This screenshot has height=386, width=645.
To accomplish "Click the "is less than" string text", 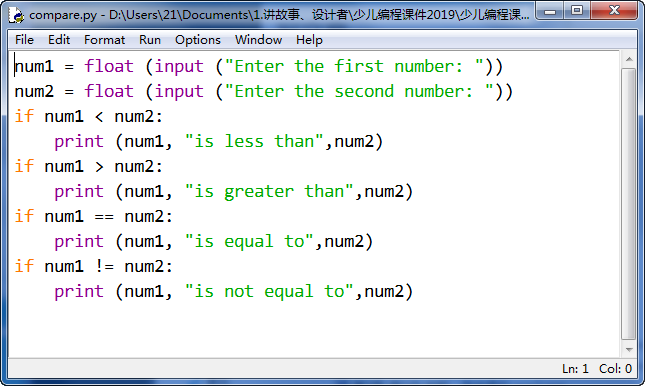I will (254, 142).
